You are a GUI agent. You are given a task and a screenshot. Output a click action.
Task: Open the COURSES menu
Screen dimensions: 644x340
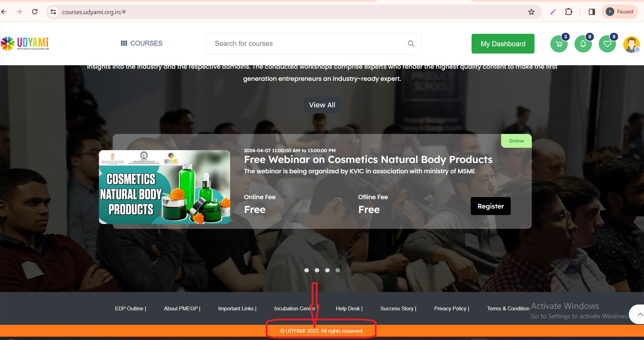click(x=146, y=43)
